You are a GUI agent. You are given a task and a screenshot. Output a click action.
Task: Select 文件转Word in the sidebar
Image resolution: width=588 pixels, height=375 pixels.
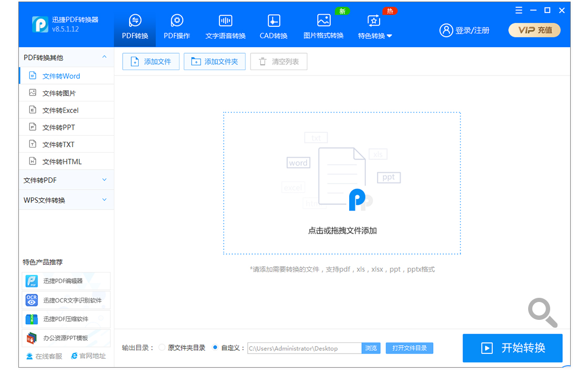click(x=67, y=76)
